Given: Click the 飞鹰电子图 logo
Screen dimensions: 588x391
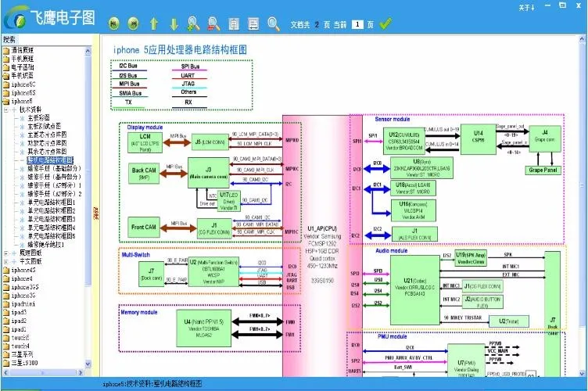Looking at the screenshot, I should [x=48, y=18].
